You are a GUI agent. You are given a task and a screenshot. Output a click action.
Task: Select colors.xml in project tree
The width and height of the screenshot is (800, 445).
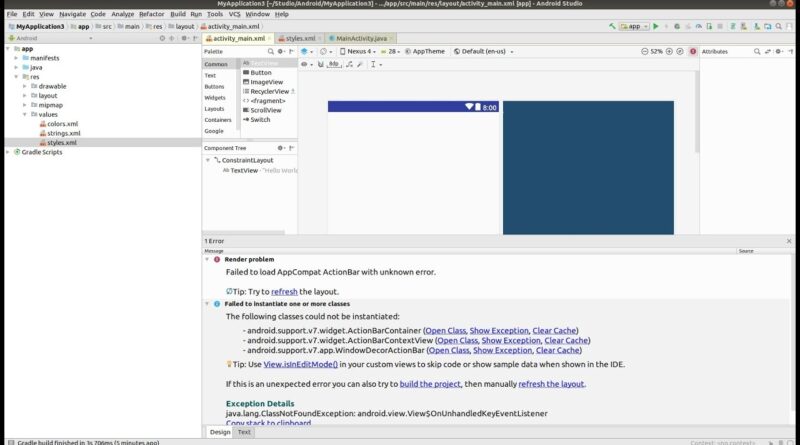[x=62, y=124]
